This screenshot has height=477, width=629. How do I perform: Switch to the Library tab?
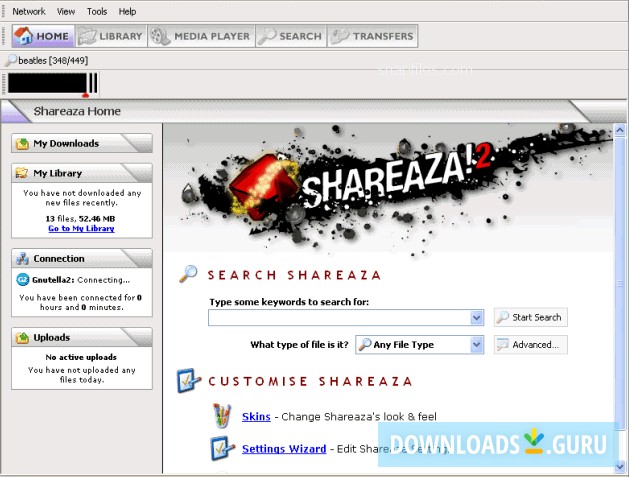[x=111, y=36]
